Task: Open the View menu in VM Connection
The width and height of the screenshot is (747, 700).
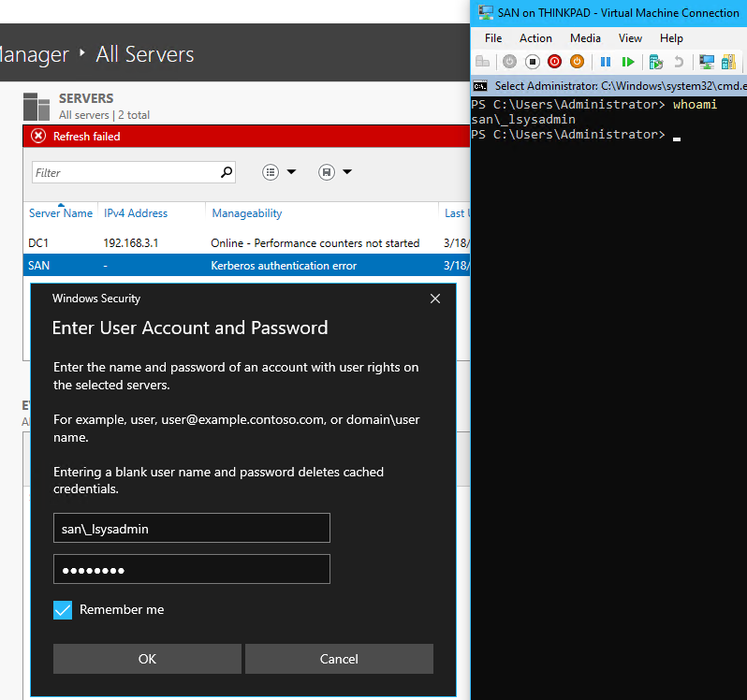Action: pyautogui.click(x=630, y=38)
